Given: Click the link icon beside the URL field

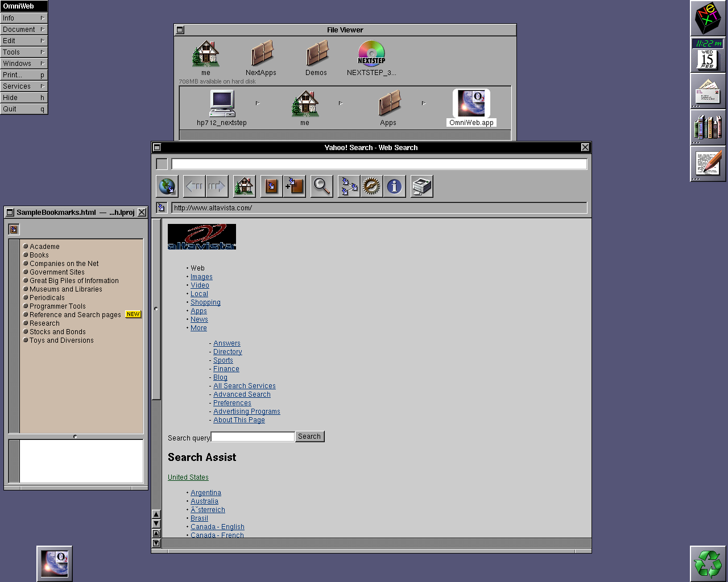Looking at the screenshot, I should pos(161,208).
